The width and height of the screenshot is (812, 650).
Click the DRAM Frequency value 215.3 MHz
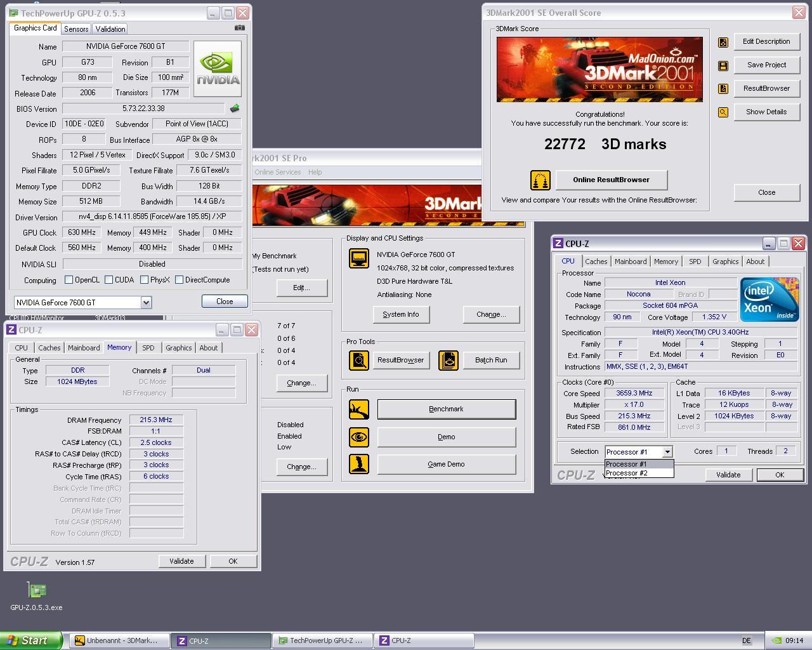coord(156,420)
